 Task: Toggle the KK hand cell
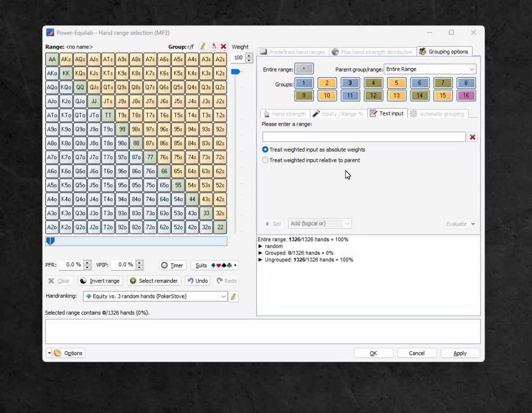66,73
